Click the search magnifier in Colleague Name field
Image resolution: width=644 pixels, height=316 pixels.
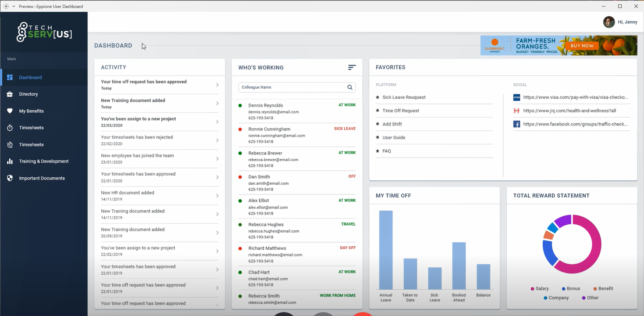pyautogui.click(x=350, y=87)
